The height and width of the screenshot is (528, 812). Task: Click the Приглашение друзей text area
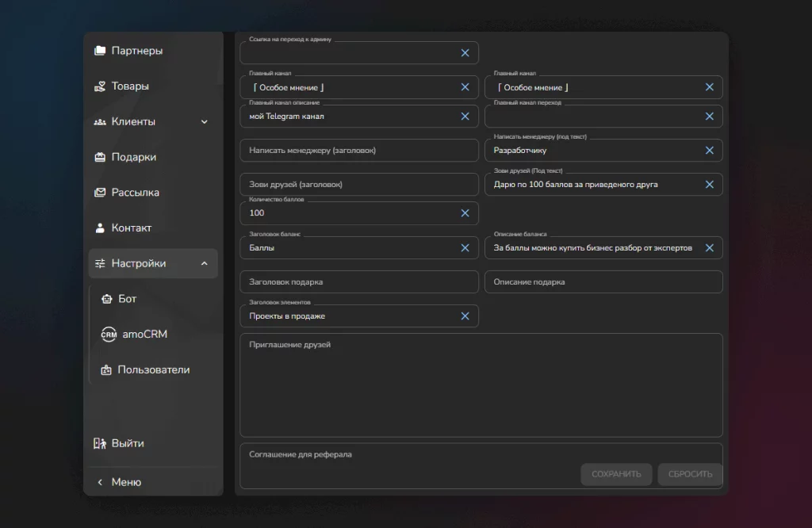481,385
